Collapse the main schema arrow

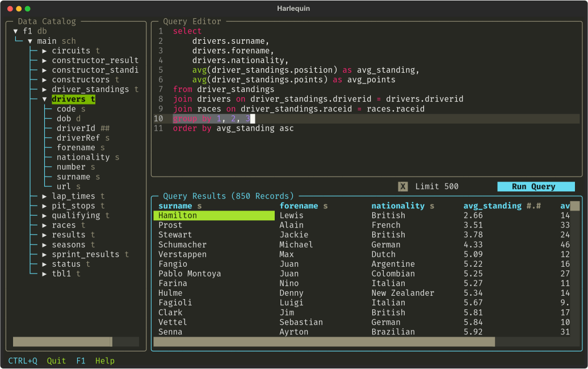click(30, 41)
